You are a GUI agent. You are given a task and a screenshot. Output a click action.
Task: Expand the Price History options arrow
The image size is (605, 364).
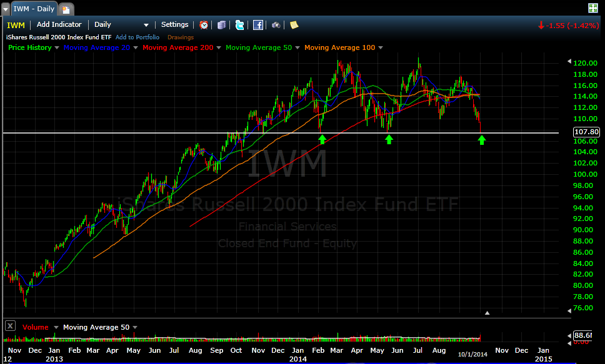(x=57, y=47)
